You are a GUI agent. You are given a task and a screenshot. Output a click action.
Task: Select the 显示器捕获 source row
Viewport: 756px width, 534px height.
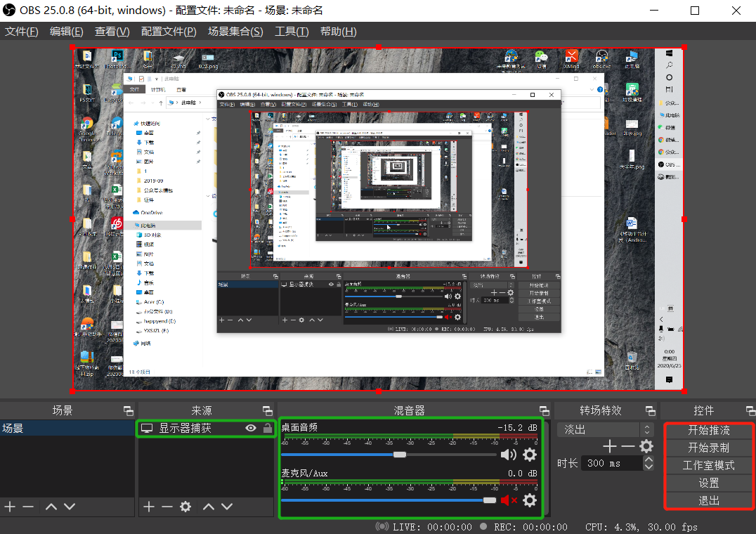tap(207, 428)
